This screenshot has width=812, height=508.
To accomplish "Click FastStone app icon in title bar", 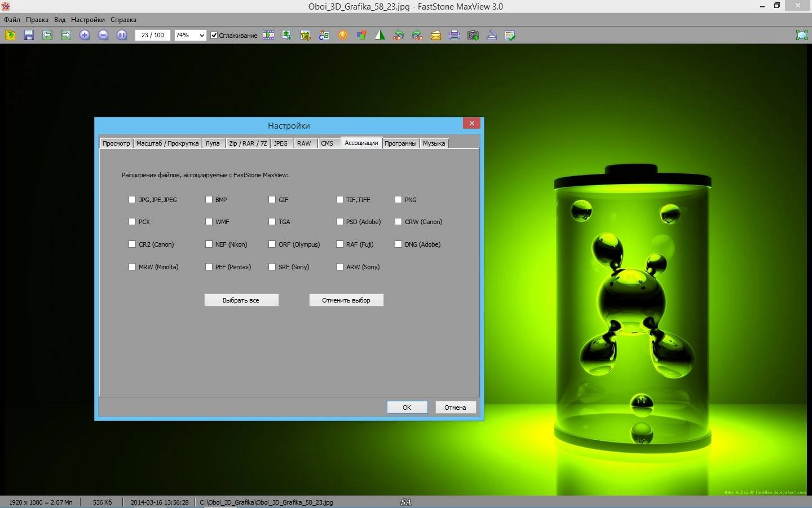I will point(6,6).
